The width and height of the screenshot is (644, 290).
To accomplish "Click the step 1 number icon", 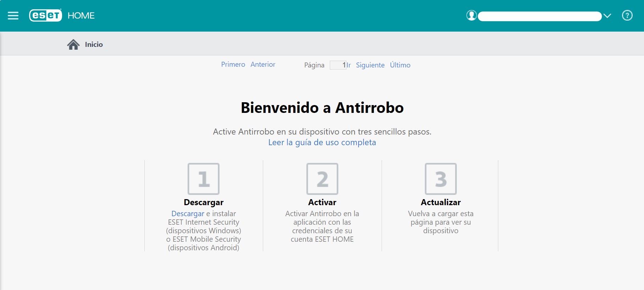I will coord(204,179).
